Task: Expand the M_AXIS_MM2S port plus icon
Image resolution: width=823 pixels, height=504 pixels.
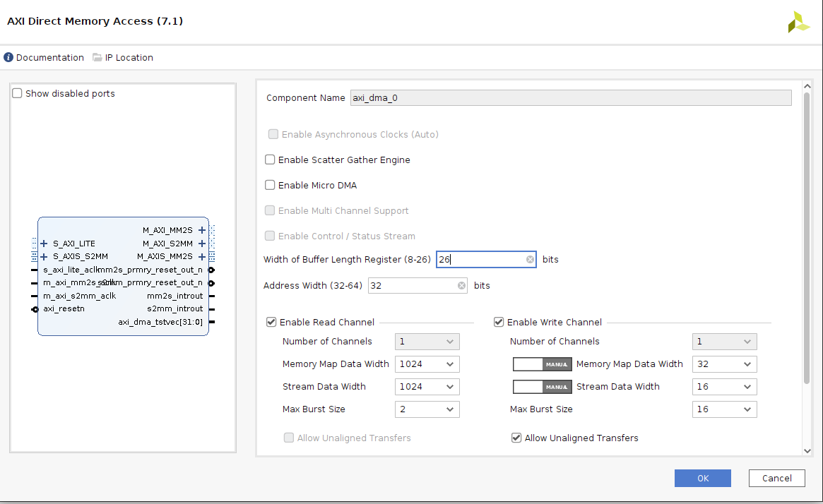Action: pyautogui.click(x=202, y=256)
